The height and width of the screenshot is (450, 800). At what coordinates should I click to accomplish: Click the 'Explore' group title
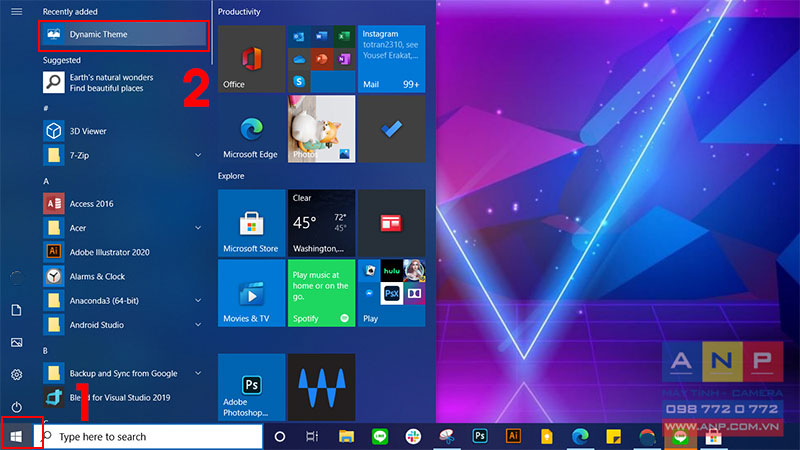click(x=231, y=176)
